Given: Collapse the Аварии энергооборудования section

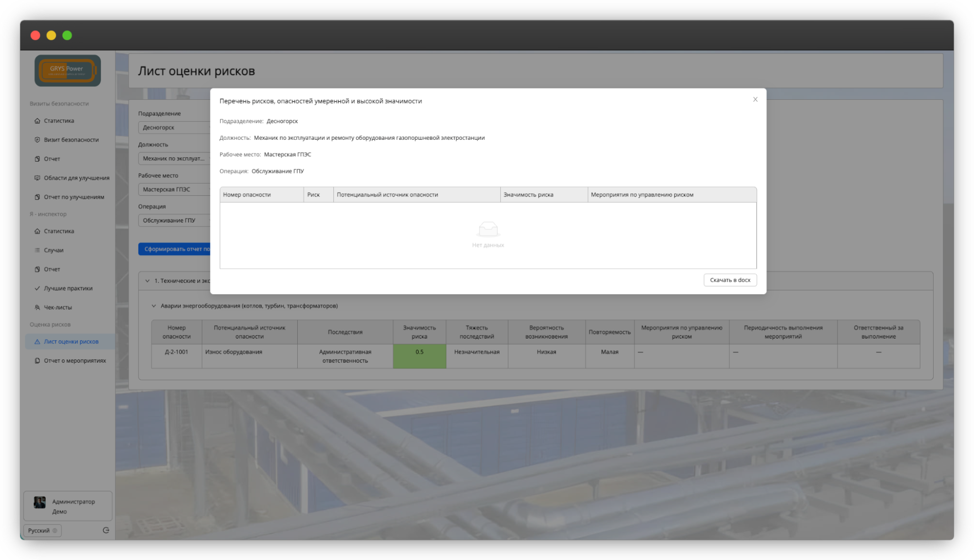Looking at the screenshot, I should point(153,306).
